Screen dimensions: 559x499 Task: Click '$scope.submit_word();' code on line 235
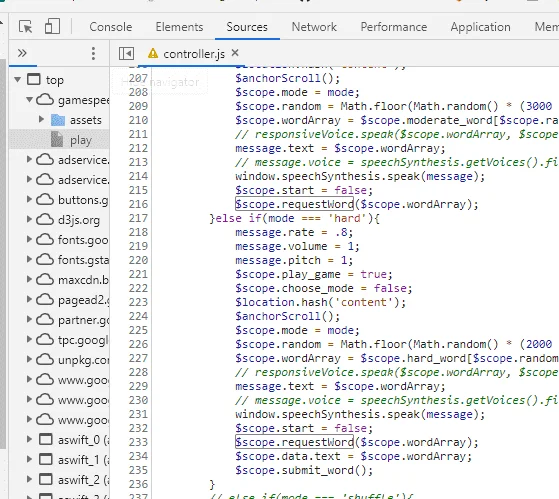tap(304, 470)
